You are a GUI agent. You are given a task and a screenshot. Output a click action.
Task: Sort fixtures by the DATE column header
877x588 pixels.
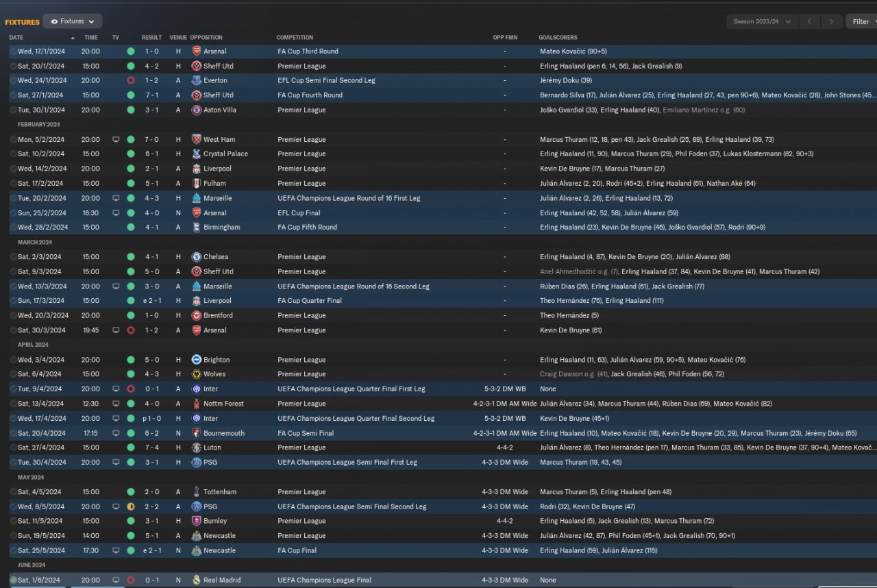point(16,38)
